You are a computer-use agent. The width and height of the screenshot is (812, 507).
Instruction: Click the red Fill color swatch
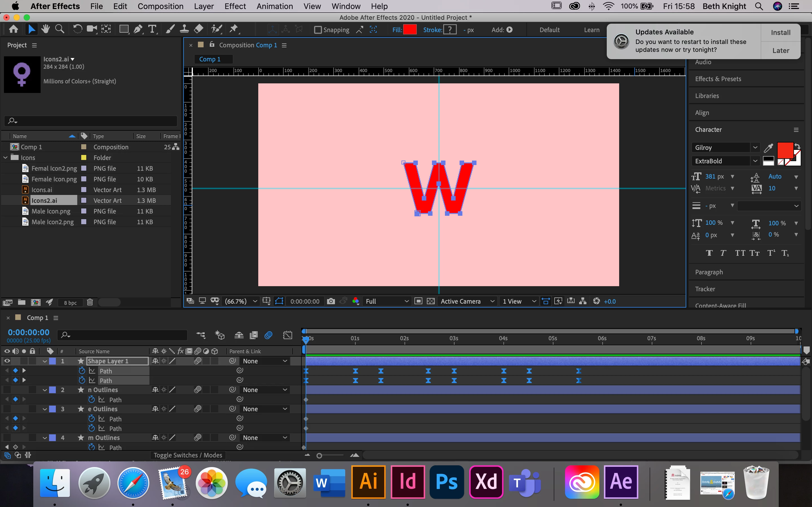click(410, 30)
